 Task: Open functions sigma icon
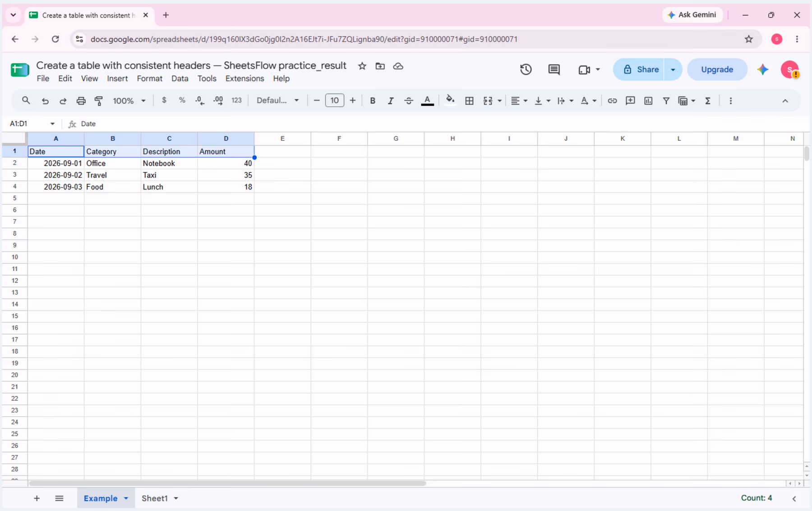click(708, 101)
